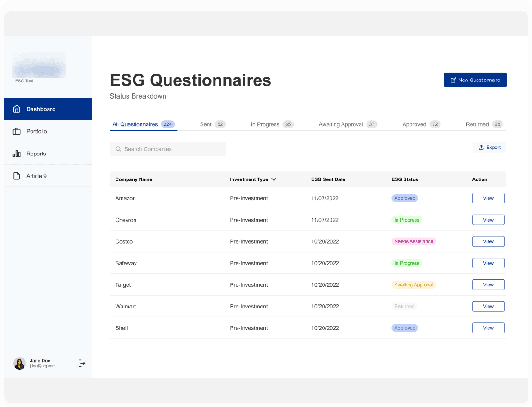Click the Dashboard home icon
The image size is (532, 407).
coord(17,109)
